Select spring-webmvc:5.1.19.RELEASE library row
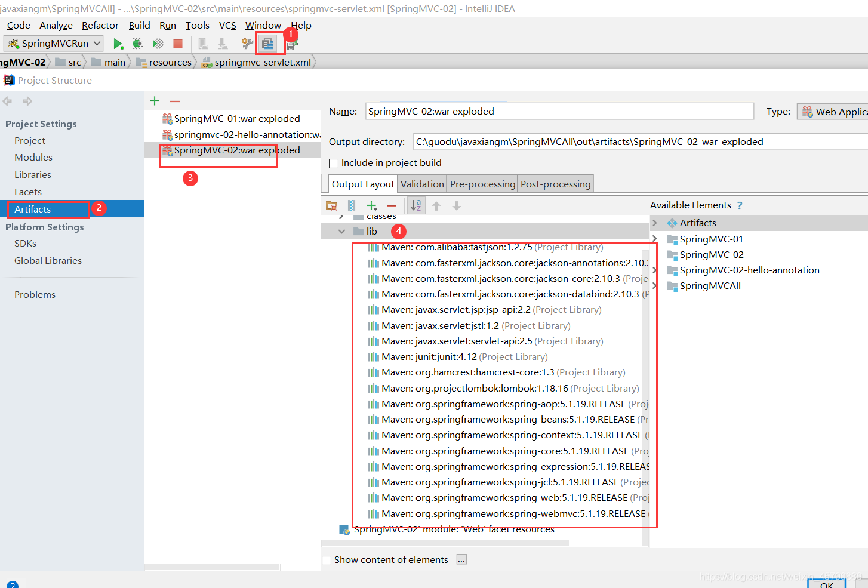The image size is (868, 588). [508, 514]
